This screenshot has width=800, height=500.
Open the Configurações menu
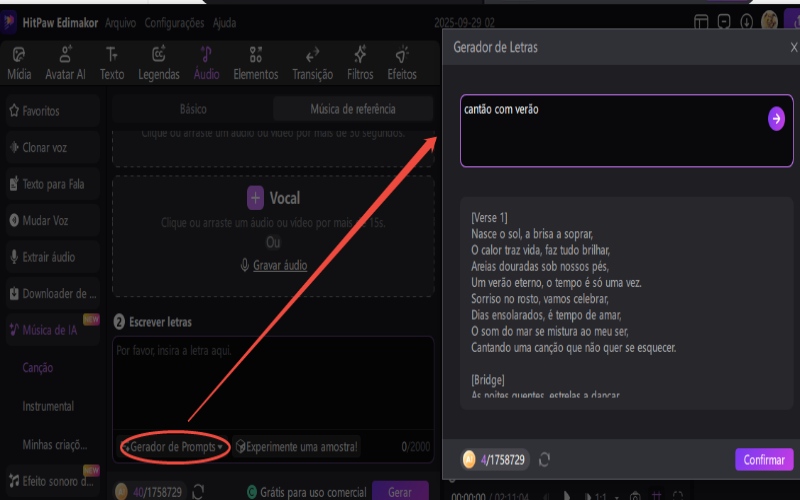tap(174, 23)
